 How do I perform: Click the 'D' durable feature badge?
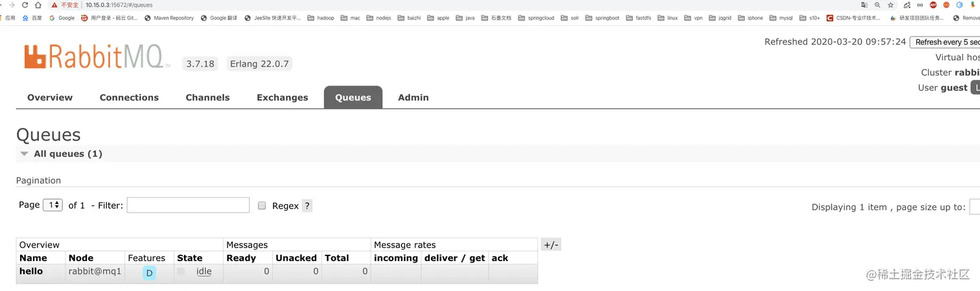[x=149, y=274]
